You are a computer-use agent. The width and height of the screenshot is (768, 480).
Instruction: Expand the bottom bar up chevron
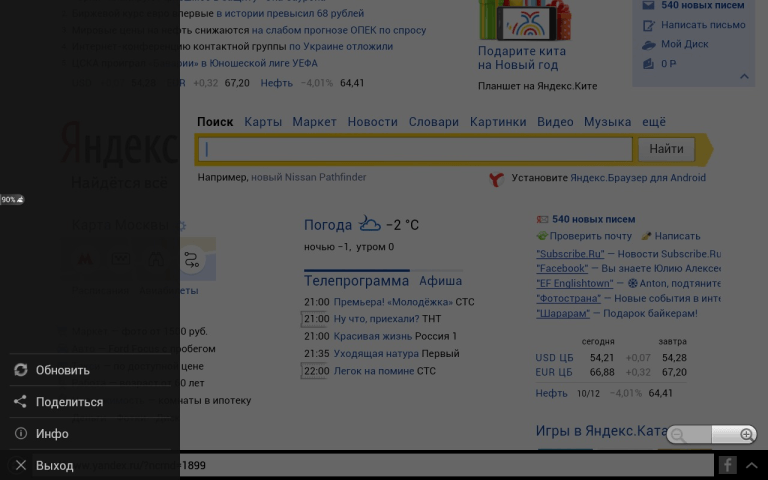point(752,465)
